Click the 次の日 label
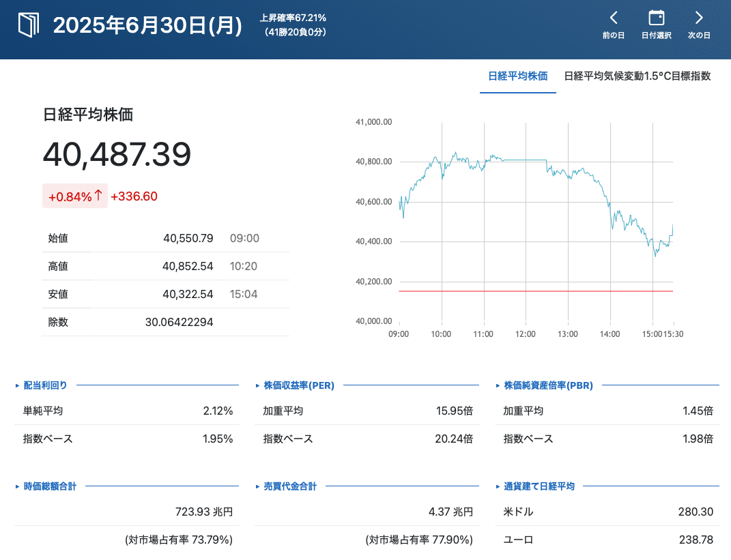Image resolution: width=731 pixels, height=560 pixels. coord(699,35)
